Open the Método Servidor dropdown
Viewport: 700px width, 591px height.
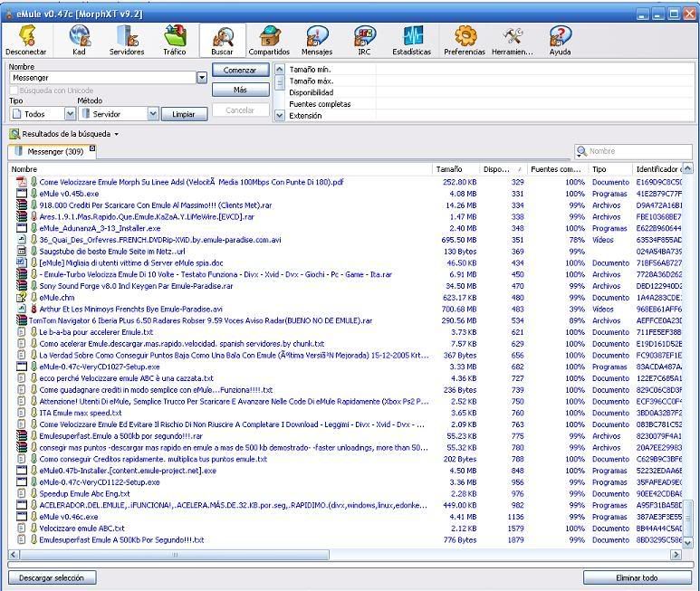153,114
